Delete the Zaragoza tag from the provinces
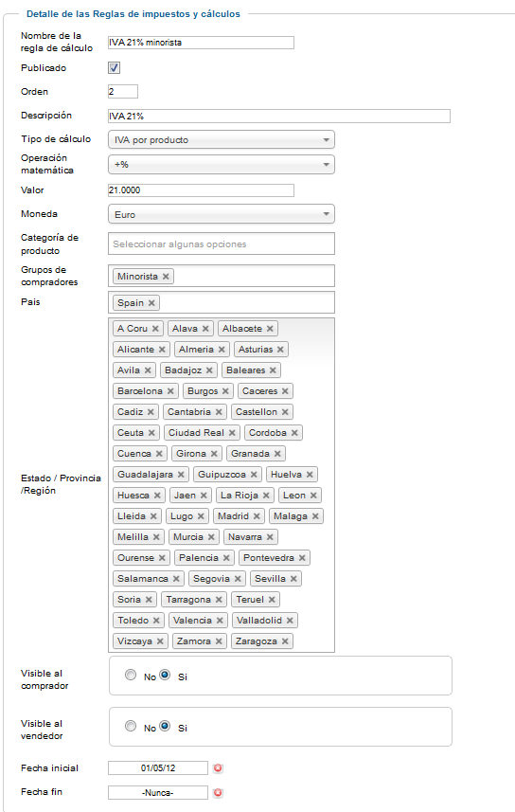This screenshot has height=812, width=515. pos(285,641)
